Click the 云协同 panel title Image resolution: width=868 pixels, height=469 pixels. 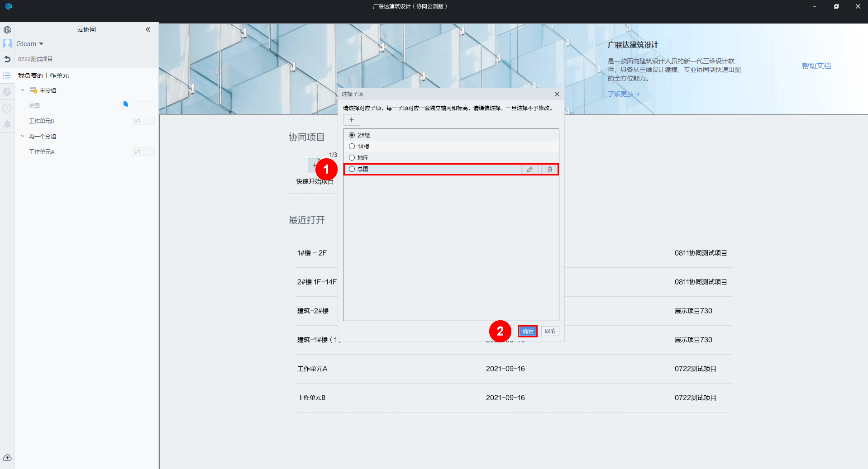(86, 29)
